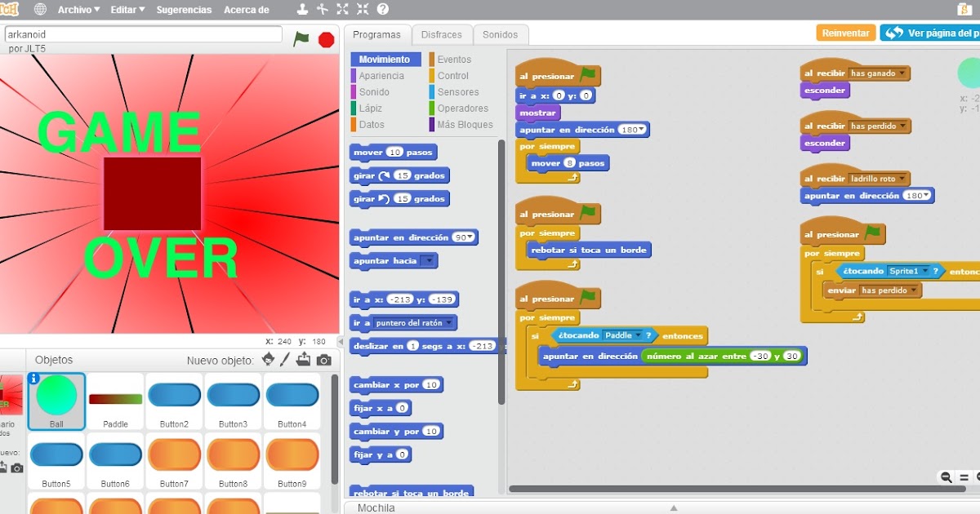
Task: Upload a sprite from a file
Action: coord(304,359)
